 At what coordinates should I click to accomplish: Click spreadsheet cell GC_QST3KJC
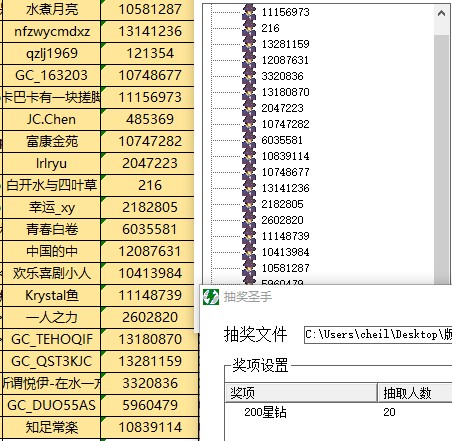tap(51, 361)
